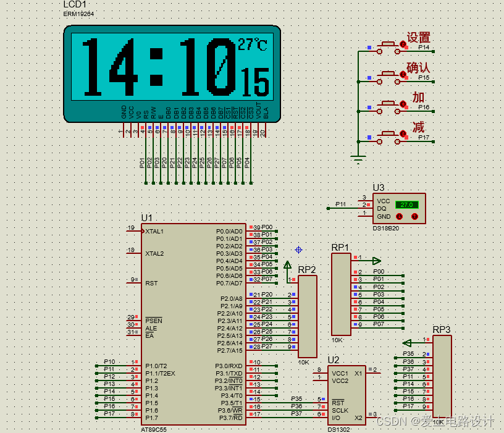Click the CSDN 爱上电路设计 watermark text
Image resolution: width=504 pixels, height=433 pixels.
click(x=434, y=422)
